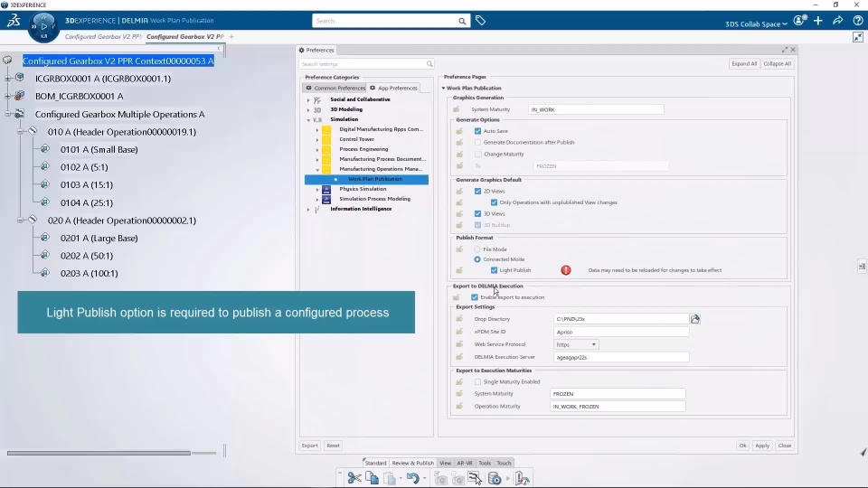Viewport: 868px width, 488px height.
Task: Click lock icon beside Auto Save
Action: click(x=459, y=131)
